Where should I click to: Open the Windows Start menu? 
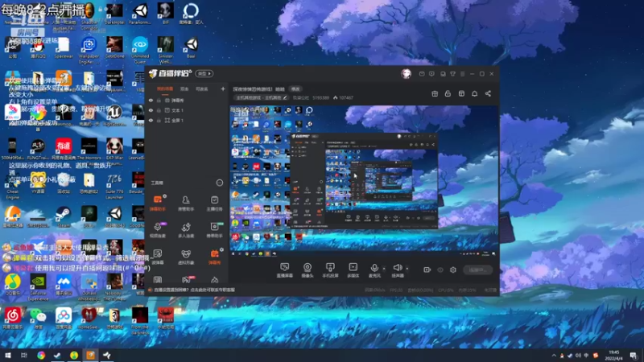point(7,355)
